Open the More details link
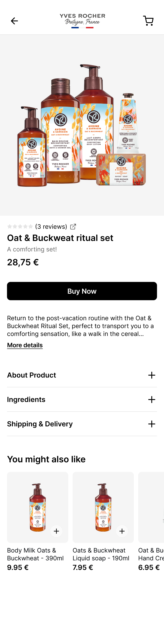 click(x=25, y=345)
